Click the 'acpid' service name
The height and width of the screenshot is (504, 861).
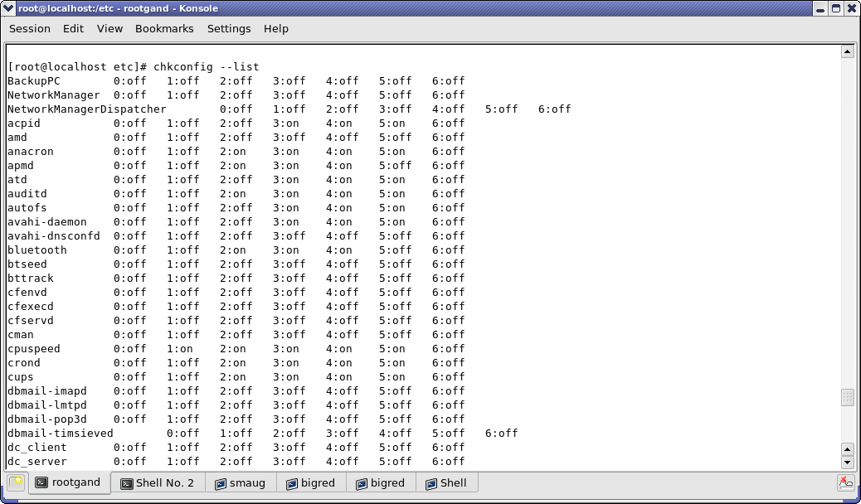[23, 124]
